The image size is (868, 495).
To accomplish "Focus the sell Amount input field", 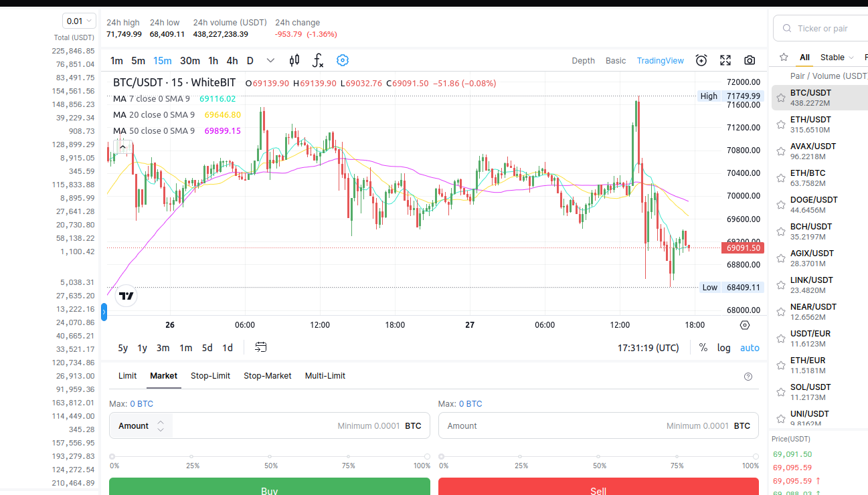I will pyautogui.click(x=598, y=425).
